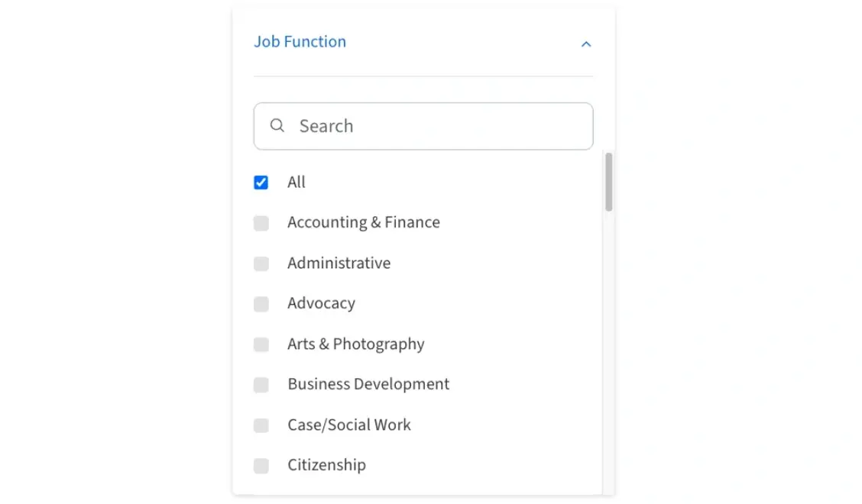Click the "Business Development" label

(x=368, y=384)
